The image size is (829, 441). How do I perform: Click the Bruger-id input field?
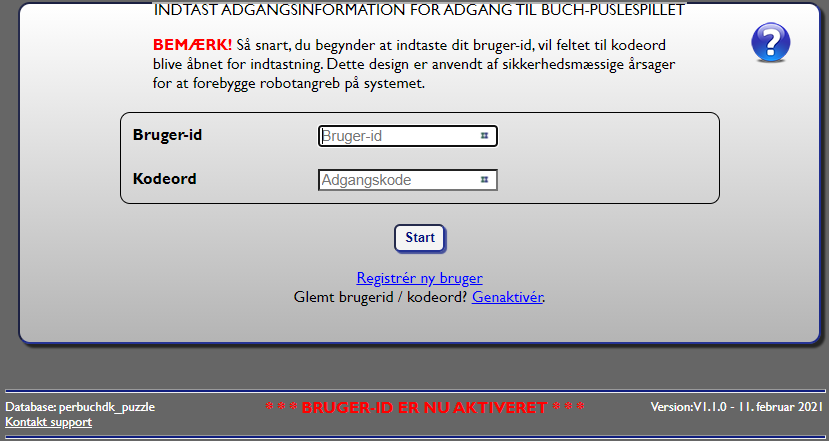tap(408, 136)
